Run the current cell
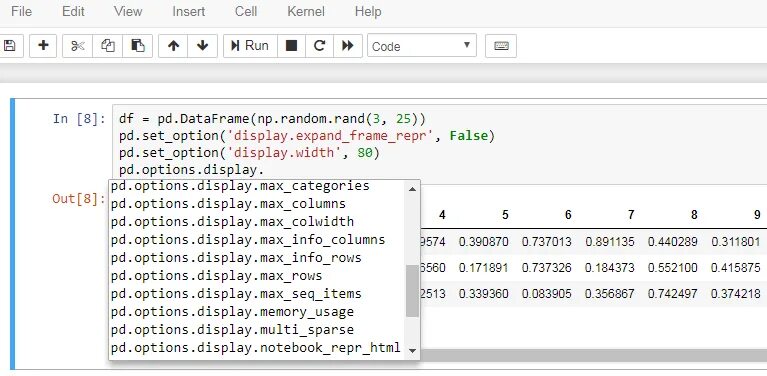The image size is (767, 376). point(250,46)
